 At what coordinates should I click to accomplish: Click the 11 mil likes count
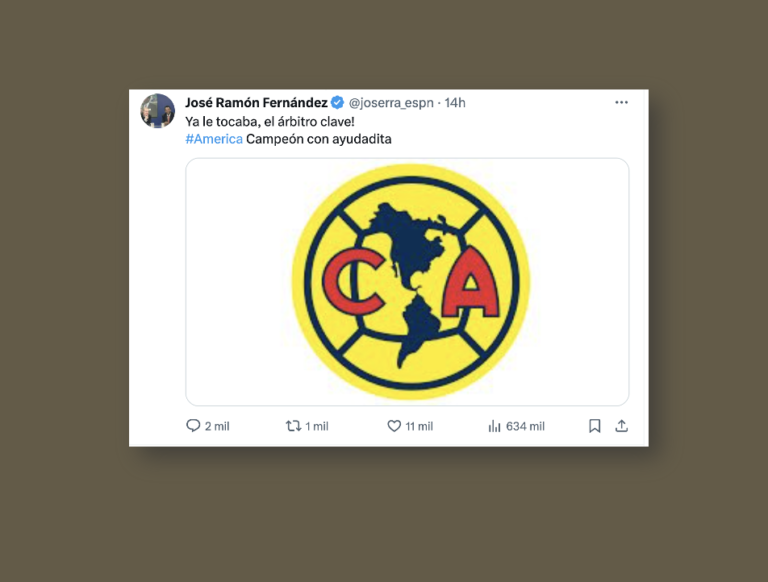pyautogui.click(x=419, y=426)
